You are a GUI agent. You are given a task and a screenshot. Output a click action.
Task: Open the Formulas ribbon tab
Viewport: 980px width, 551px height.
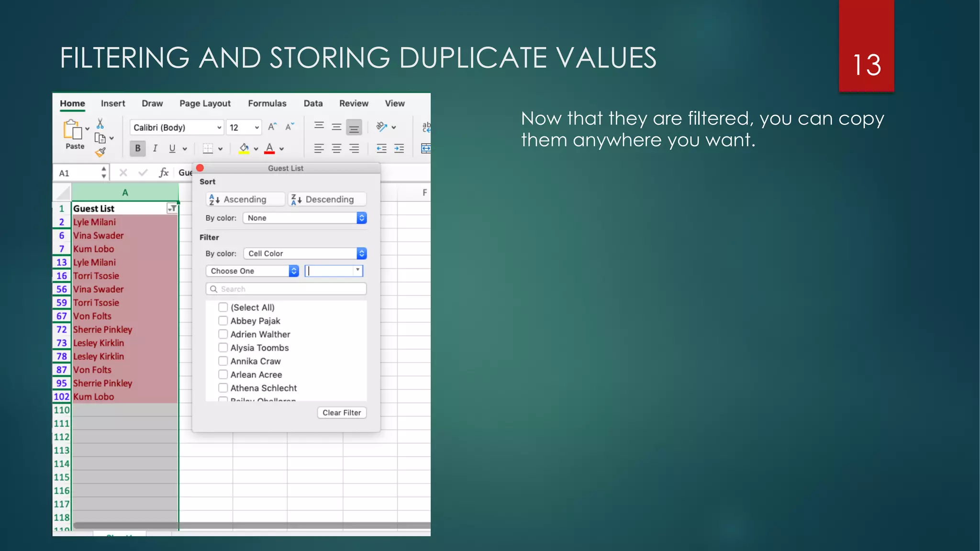[267, 103]
